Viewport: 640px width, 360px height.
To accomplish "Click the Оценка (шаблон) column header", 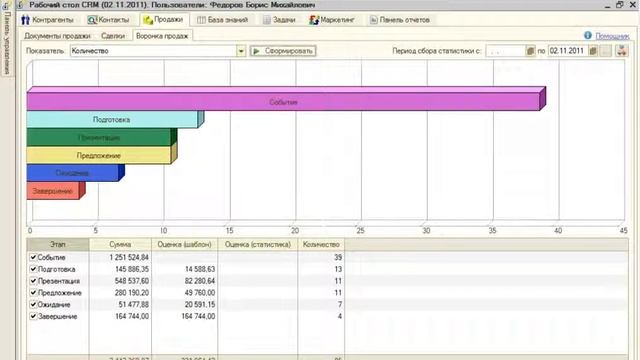I will (x=184, y=244).
